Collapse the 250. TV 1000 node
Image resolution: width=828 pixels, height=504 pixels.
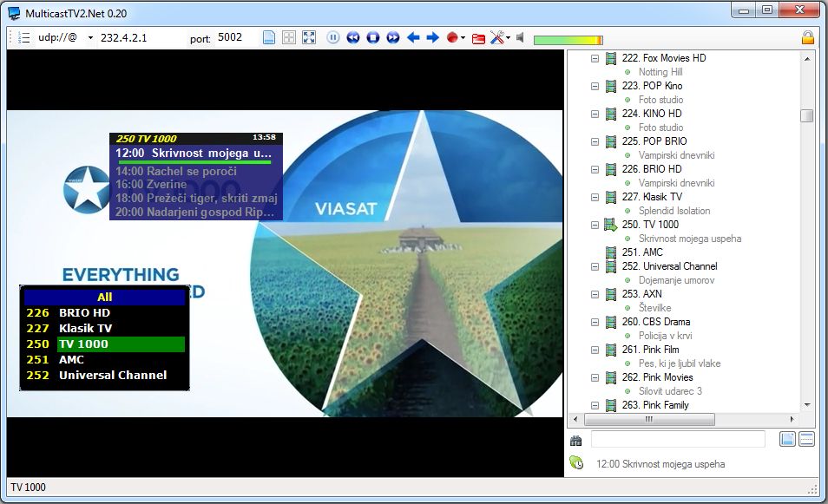[595, 225]
